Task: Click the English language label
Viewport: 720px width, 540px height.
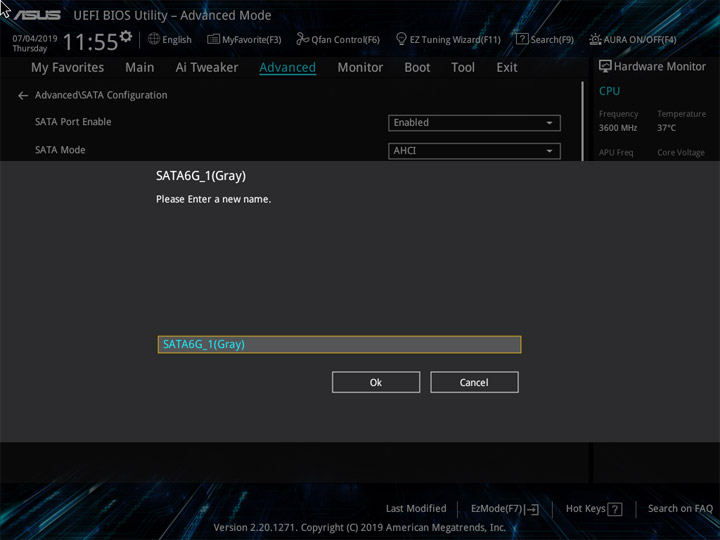Action: 177,39
